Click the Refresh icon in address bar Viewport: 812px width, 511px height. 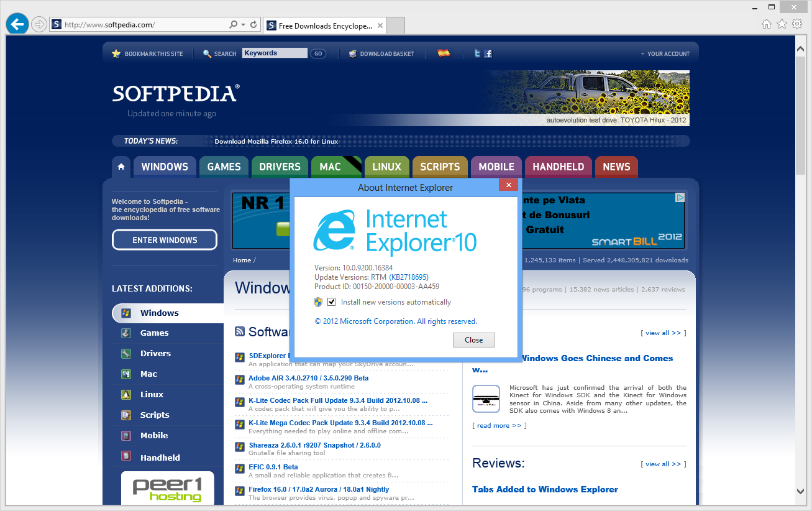tap(253, 25)
